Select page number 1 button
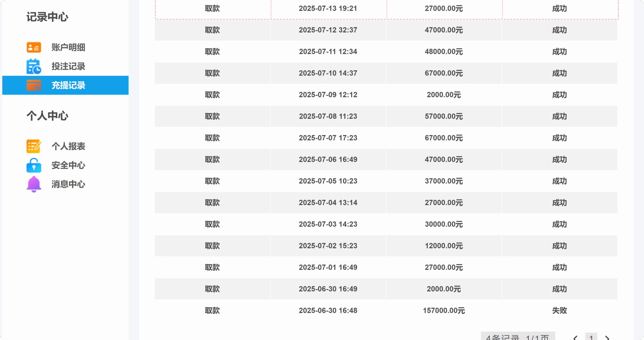 (x=591, y=337)
